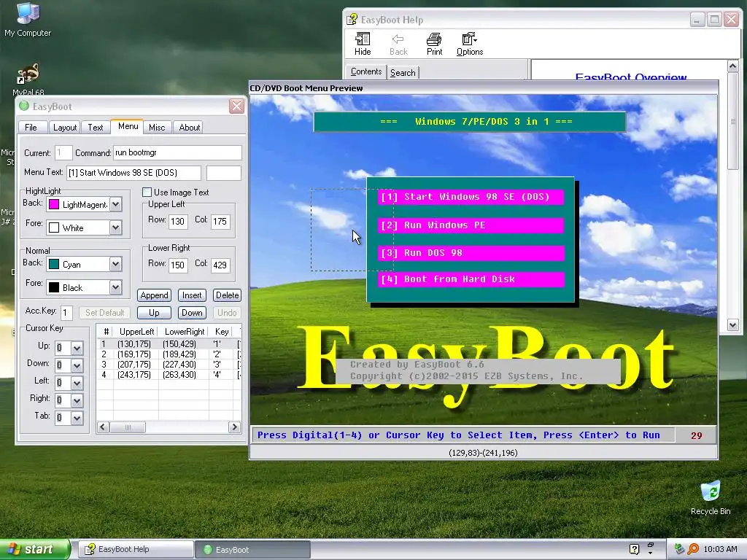Open Contents tab in EasyBoot Help
Image resolution: width=747 pixels, height=560 pixels.
point(366,71)
